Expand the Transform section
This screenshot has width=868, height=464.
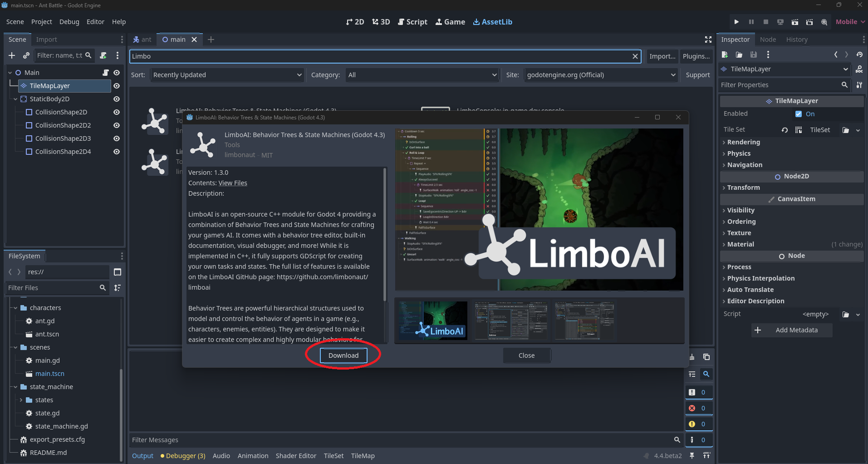743,188
